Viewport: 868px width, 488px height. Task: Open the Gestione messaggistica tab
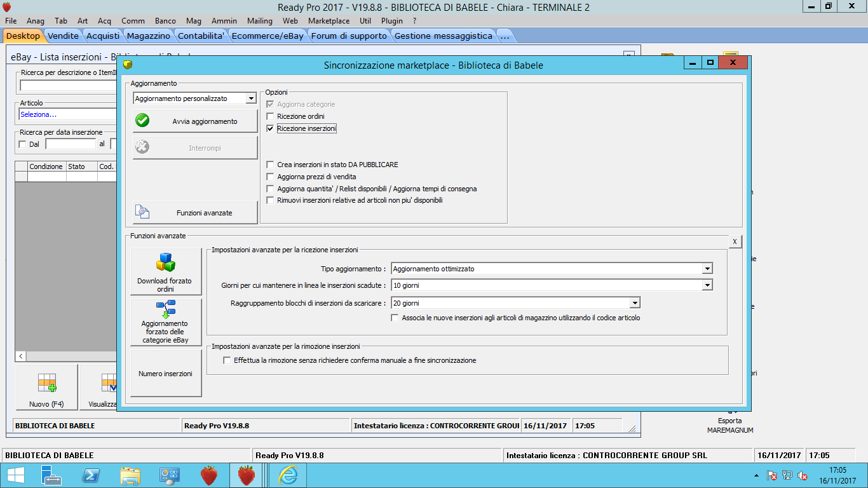444,36
